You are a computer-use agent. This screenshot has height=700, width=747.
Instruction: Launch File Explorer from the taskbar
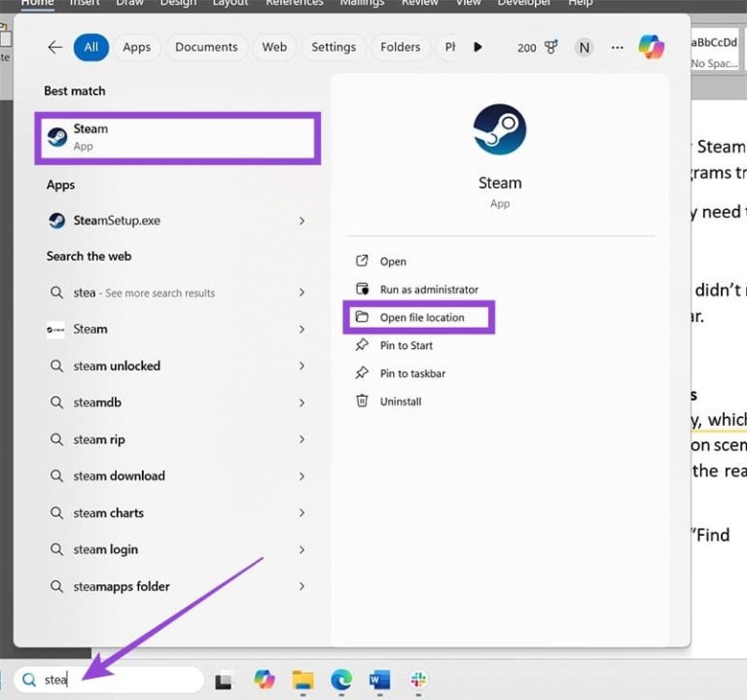302,680
